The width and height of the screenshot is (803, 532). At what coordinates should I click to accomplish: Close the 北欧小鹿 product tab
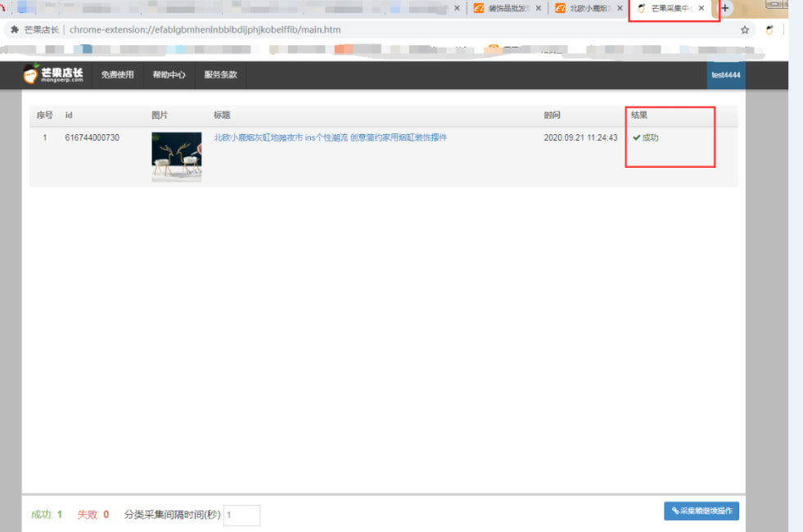pyautogui.click(x=618, y=8)
